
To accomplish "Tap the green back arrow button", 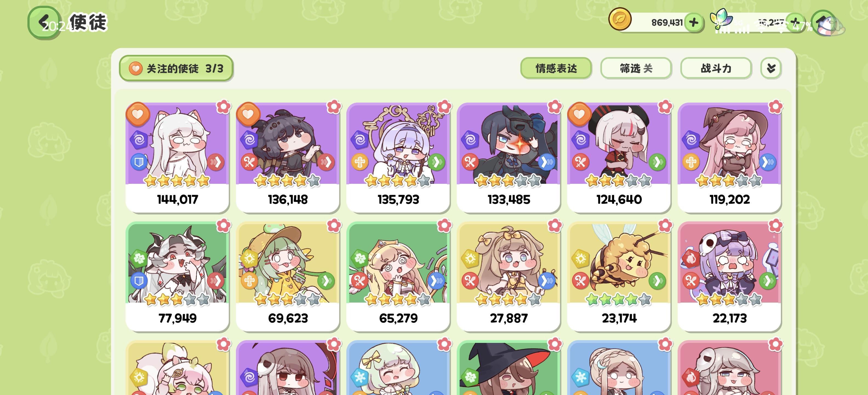I will click(44, 22).
